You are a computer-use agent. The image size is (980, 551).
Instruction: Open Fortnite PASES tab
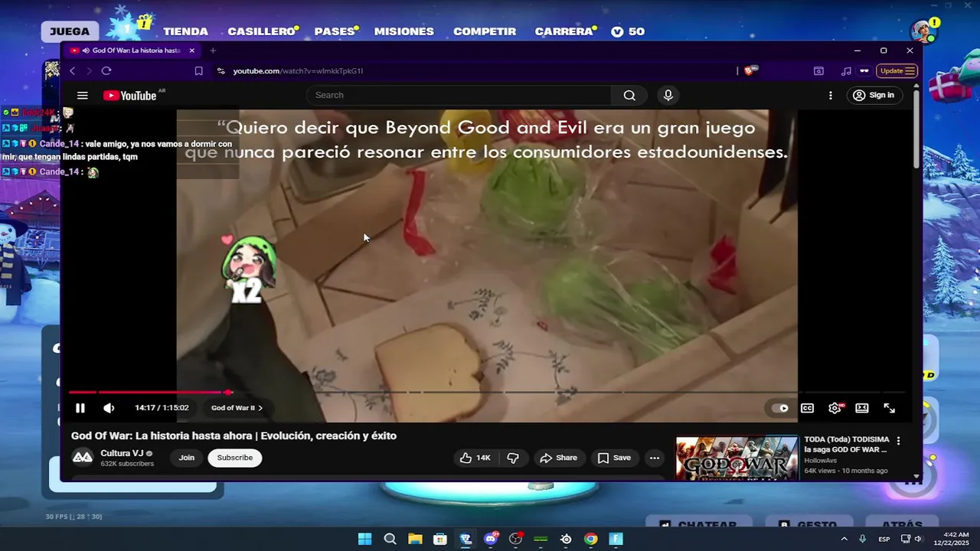tap(335, 31)
